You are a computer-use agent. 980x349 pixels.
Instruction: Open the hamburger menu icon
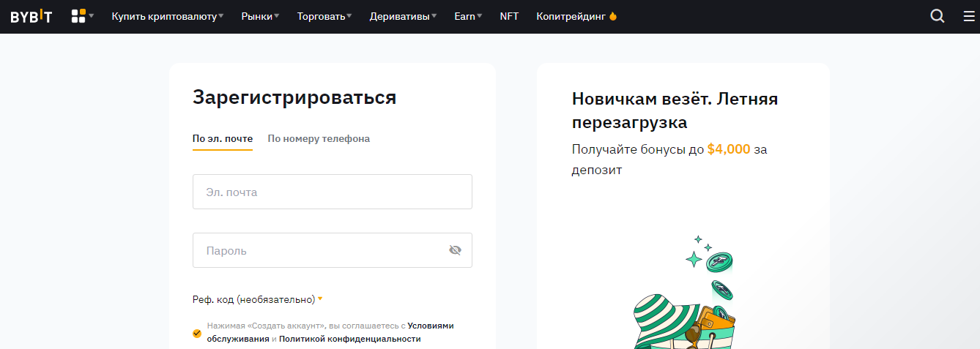(x=969, y=16)
